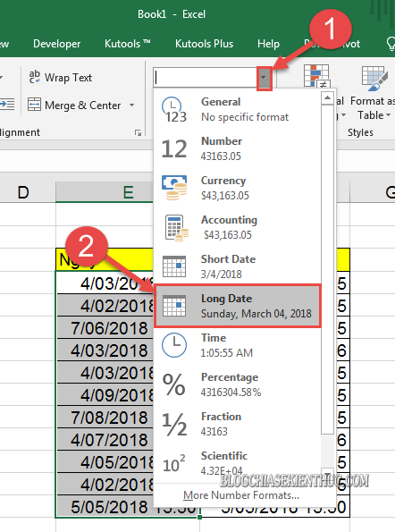Open the Help ribbon tab

pyautogui.click(x=268, y=44)
